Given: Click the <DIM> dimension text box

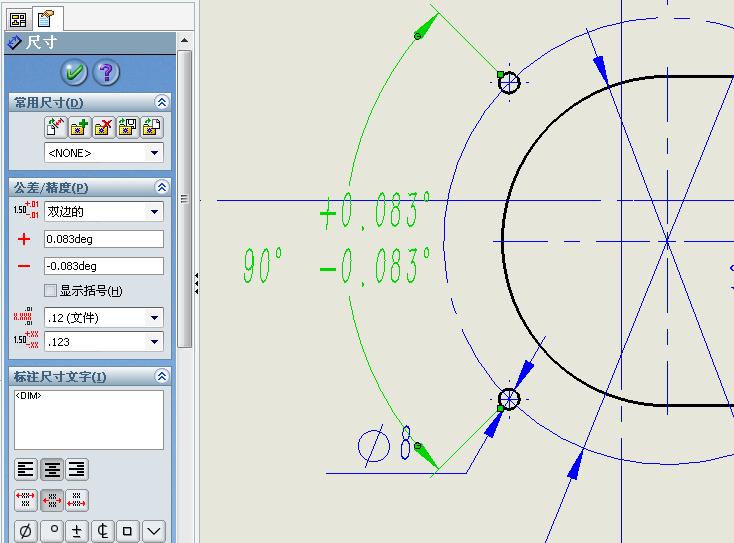Looking at the screenshot, I should coord(89,419).
